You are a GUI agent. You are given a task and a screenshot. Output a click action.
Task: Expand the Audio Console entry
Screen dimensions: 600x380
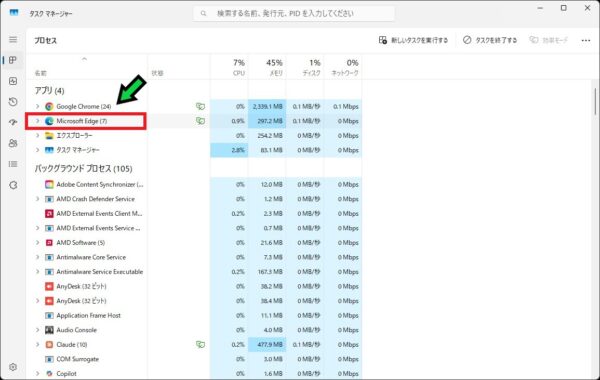[x=38, y=330]
